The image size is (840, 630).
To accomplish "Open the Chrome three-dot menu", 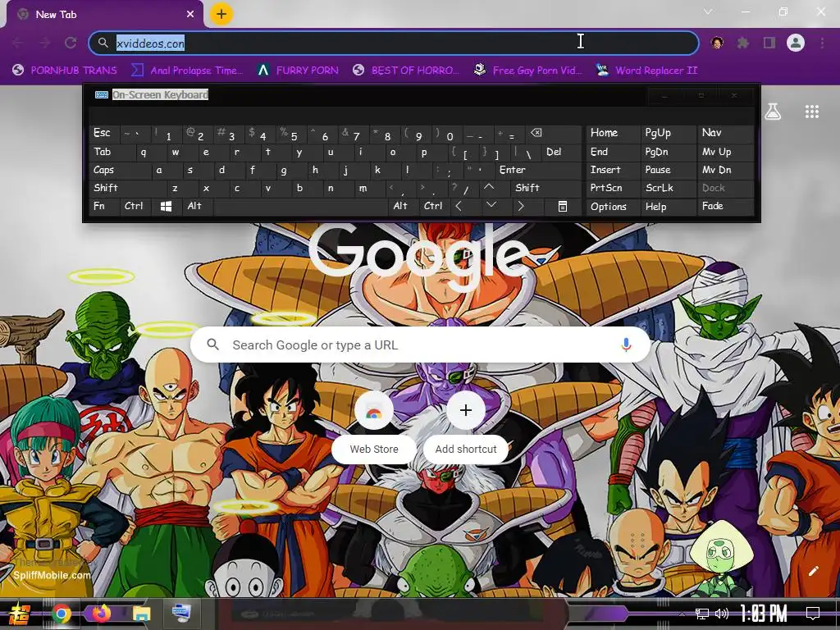I will tap(822, 43).
